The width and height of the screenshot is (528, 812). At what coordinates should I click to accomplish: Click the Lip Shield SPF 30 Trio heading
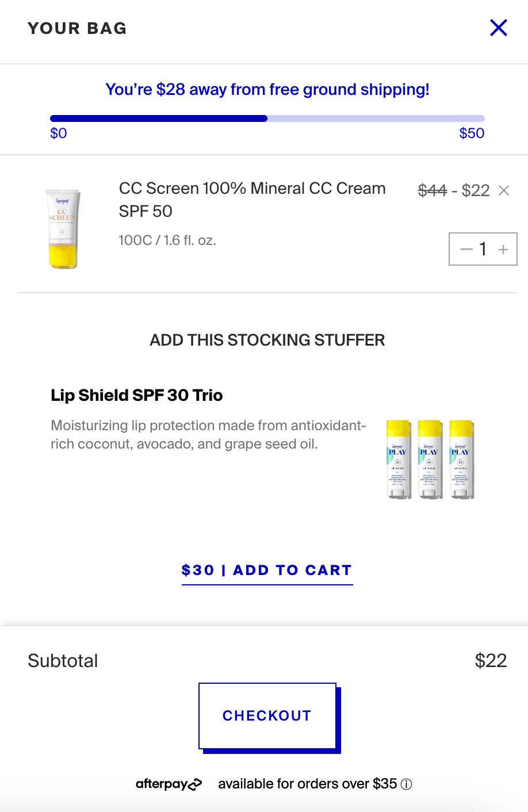click(x=137, y=395)
